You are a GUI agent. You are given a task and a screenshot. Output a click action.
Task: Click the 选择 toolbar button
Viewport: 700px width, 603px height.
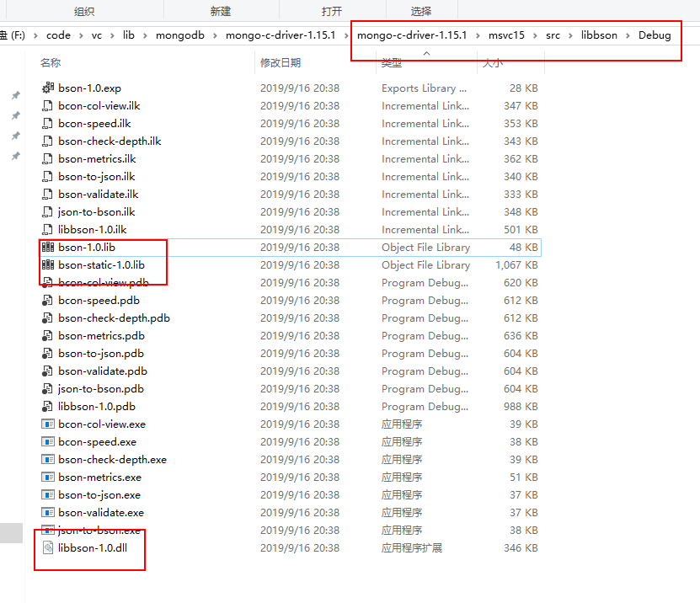tap(422, 10)
